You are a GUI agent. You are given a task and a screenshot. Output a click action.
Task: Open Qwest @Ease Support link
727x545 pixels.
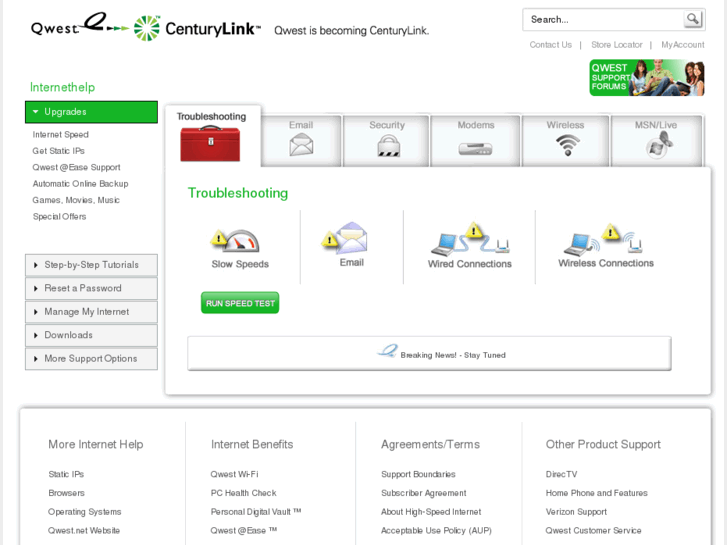pos(76,167)
